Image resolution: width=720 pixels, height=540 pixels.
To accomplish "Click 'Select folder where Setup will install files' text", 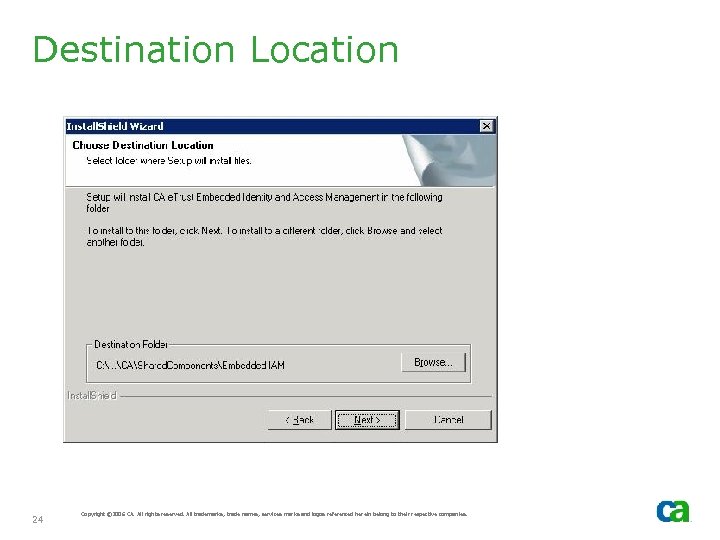I will (x=169, y=161).
